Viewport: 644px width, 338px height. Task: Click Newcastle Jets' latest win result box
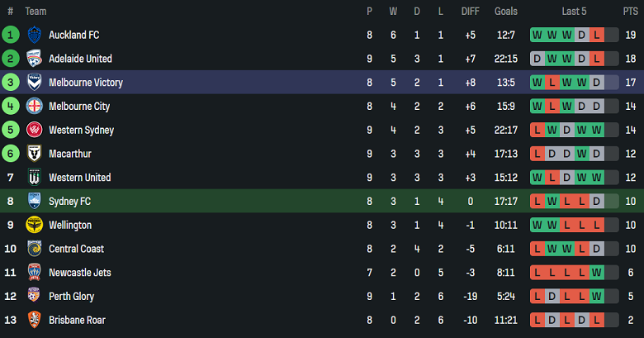[596, 273]
